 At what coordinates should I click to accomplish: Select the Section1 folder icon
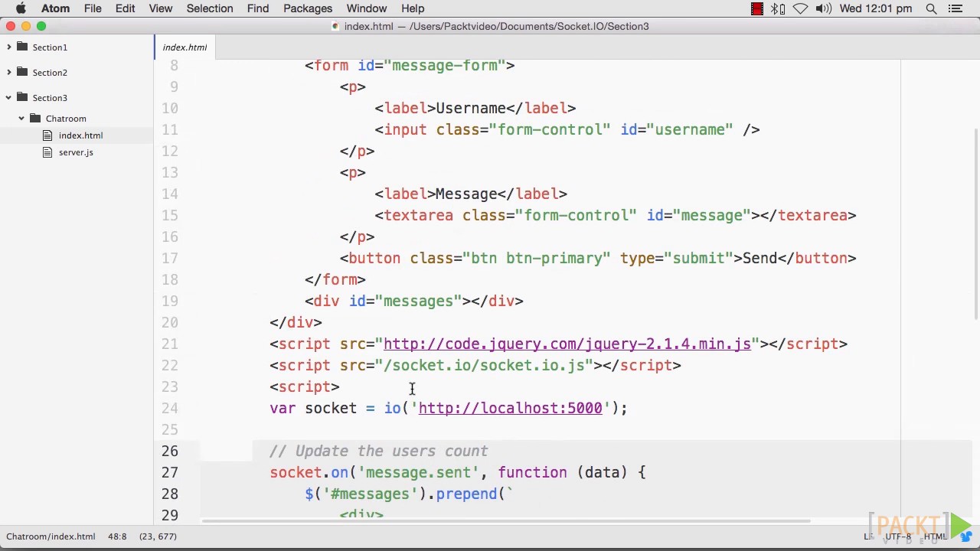click(x=22, y=47)
